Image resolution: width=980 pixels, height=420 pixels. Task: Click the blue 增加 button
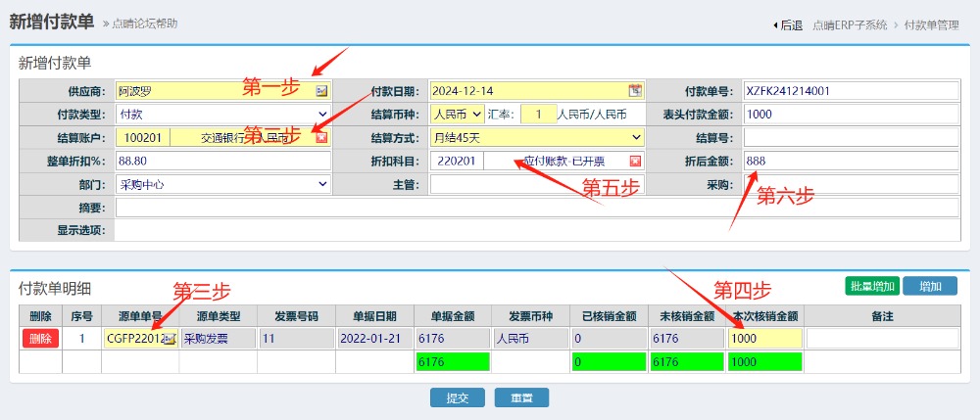tap(930, 286)
